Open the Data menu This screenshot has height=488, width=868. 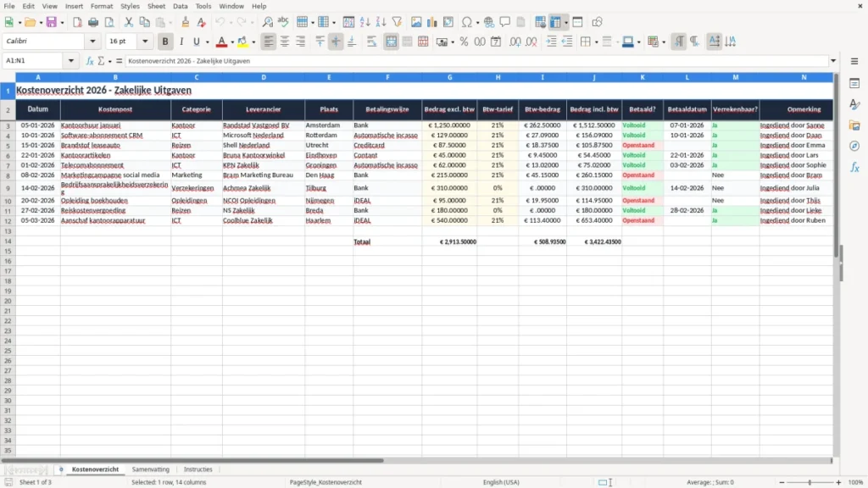click(x=181, y=6)
